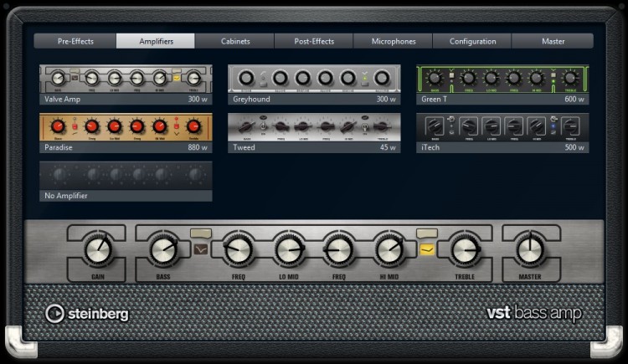Click the Master volume knob
This screenshot has height=364, width=628.
[x=530, y=250]
